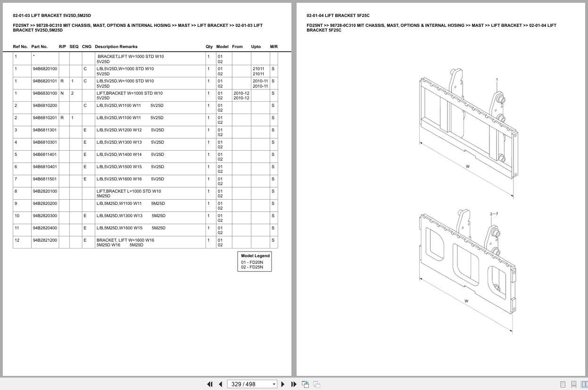
Task: Click part number 94B6811501
Action: click(x=45, y=179)
